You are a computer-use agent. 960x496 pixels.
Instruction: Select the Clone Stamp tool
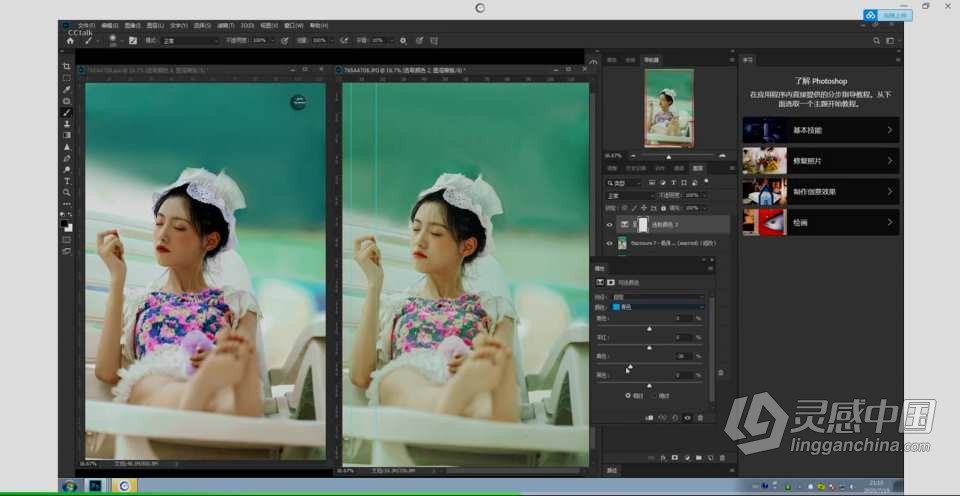pyautogui.click(x=67, y=124)
